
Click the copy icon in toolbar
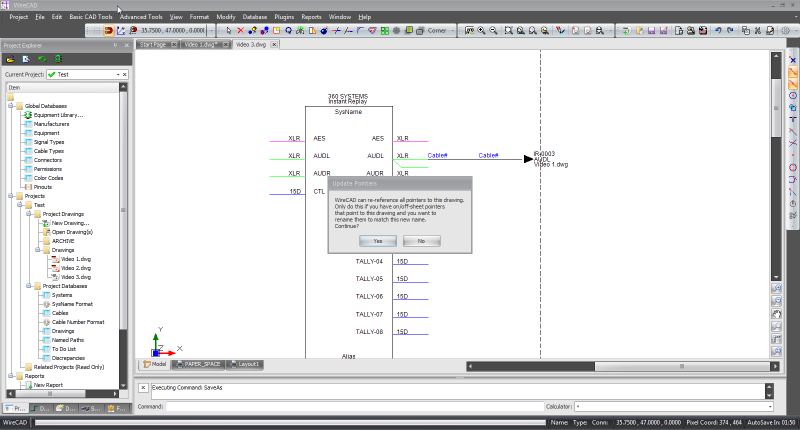(x=745, y=31)
